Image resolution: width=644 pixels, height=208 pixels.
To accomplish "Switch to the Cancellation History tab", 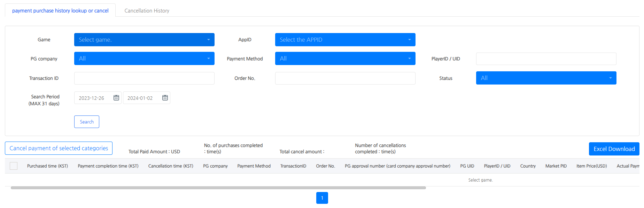I will coord(147,11).
